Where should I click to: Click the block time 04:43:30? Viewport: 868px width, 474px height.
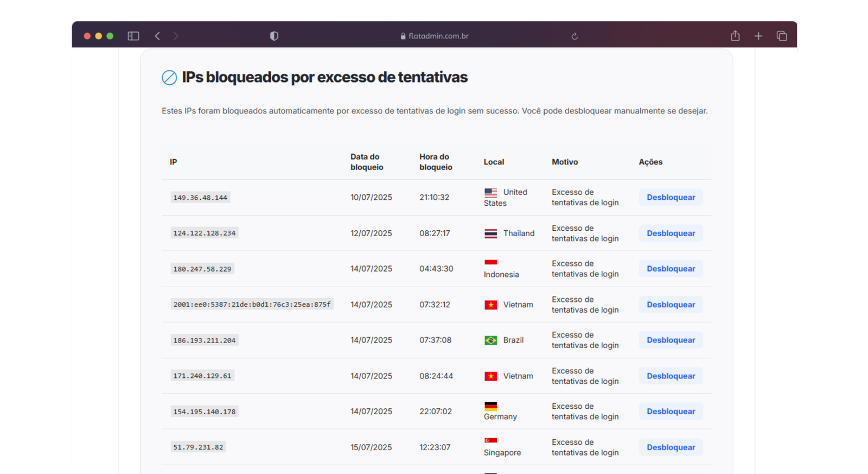436,269
